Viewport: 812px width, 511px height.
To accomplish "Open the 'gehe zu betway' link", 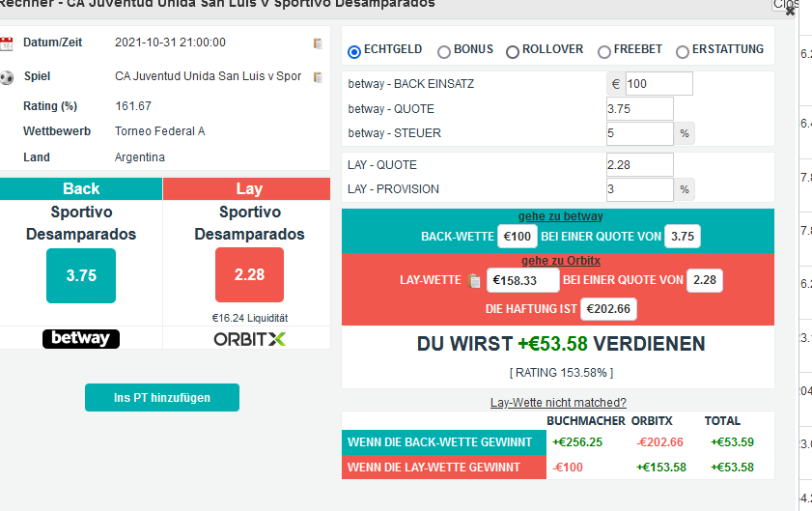I will pyautogui.click(x=560, y=216).
